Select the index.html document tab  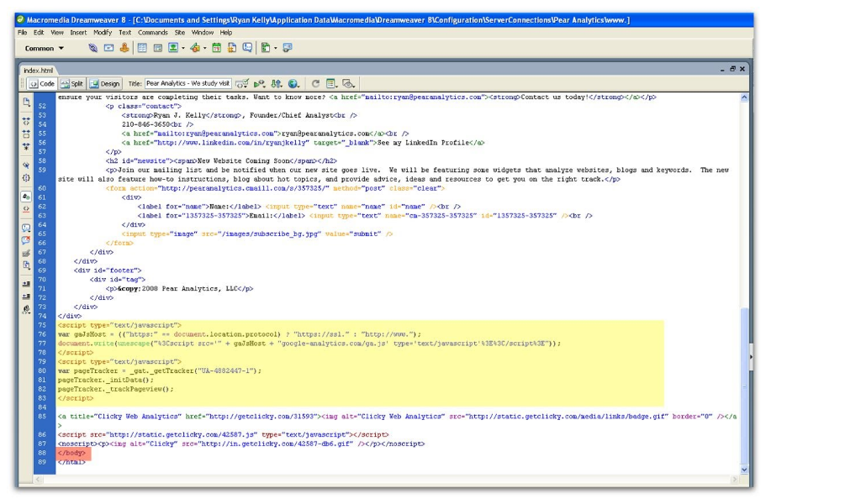pyautogui.click(x=39, y=71)
